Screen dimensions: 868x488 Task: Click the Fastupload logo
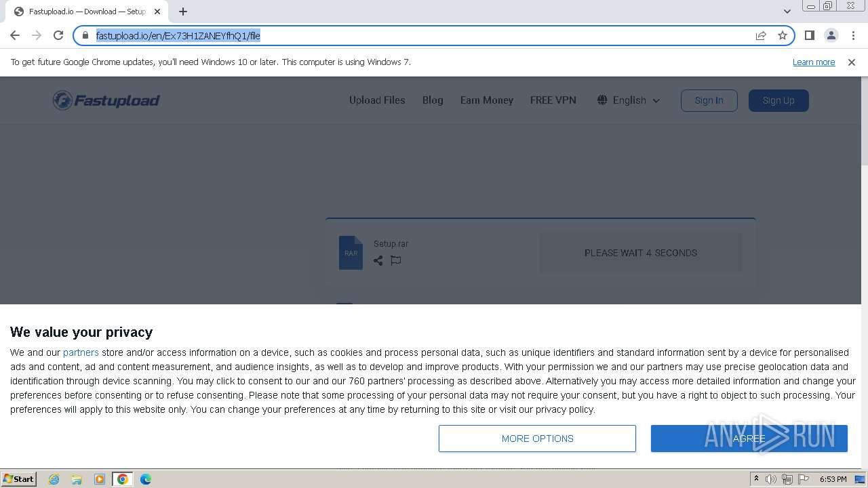coord(106,100)
